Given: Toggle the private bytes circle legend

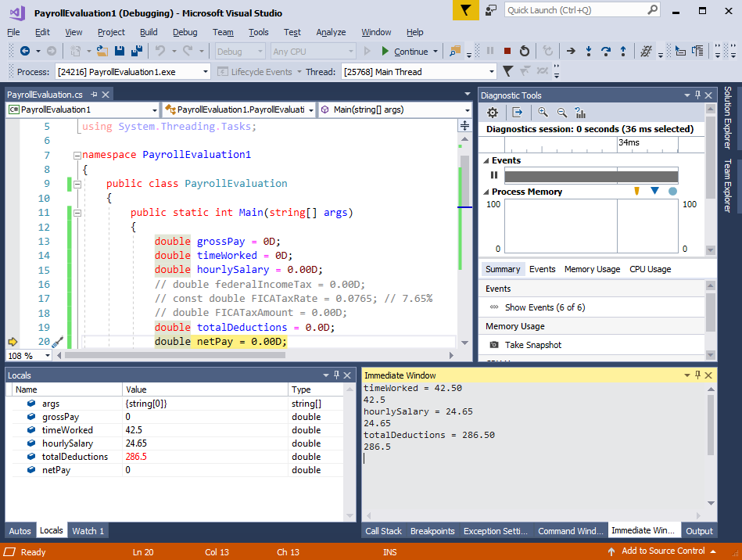Looking at the screenshot, I should 672,192.
